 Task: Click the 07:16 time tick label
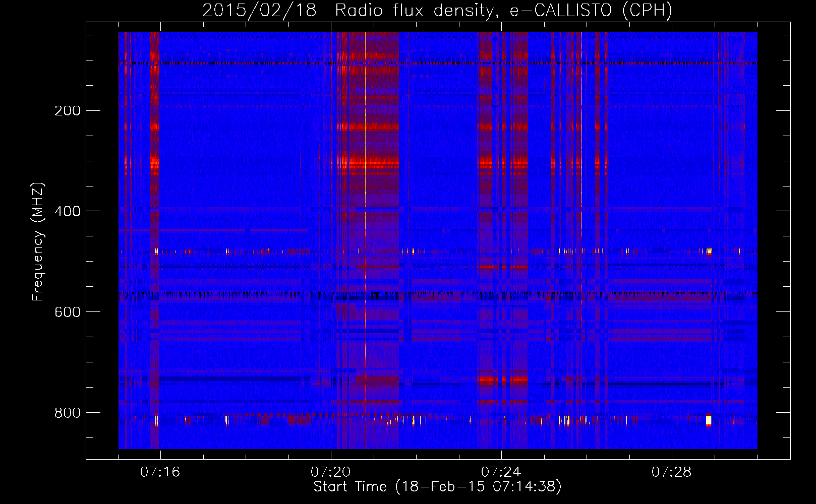(x=160, y=472)
